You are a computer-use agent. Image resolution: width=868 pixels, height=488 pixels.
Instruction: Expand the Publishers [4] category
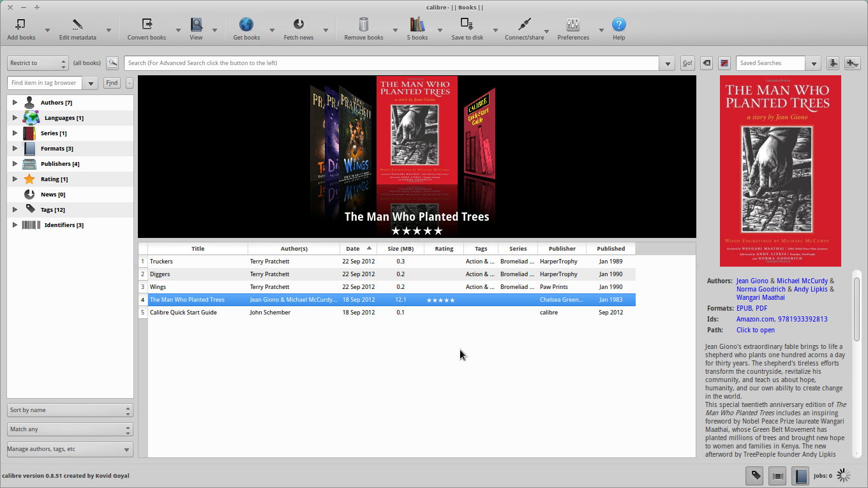click(15, 163)
